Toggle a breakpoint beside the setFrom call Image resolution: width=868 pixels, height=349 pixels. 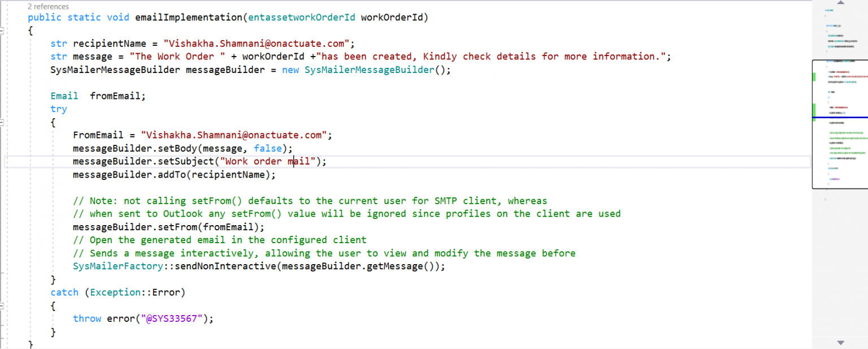10,226
